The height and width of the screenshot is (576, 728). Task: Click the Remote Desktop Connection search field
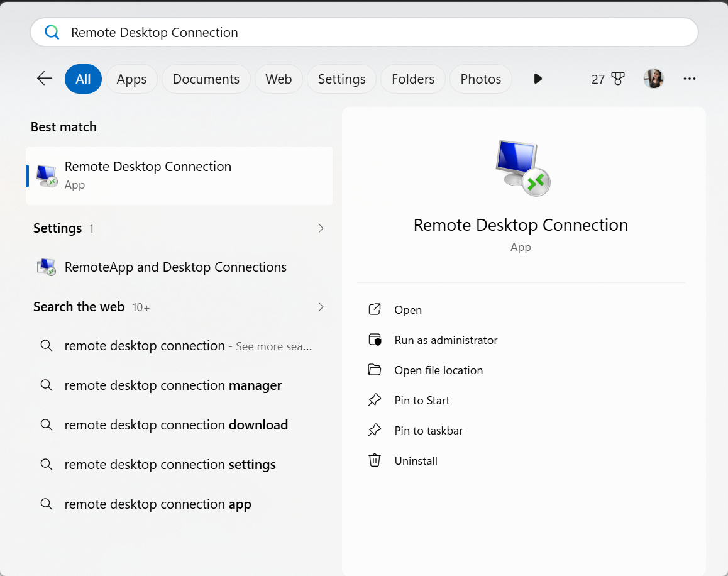(365, 33)
